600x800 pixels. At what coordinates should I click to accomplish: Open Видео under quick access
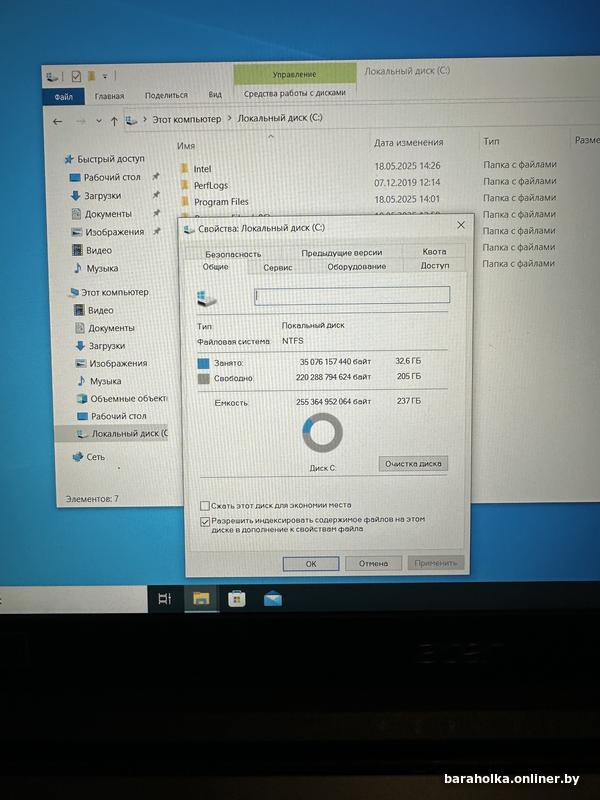(x=98, y=250)
